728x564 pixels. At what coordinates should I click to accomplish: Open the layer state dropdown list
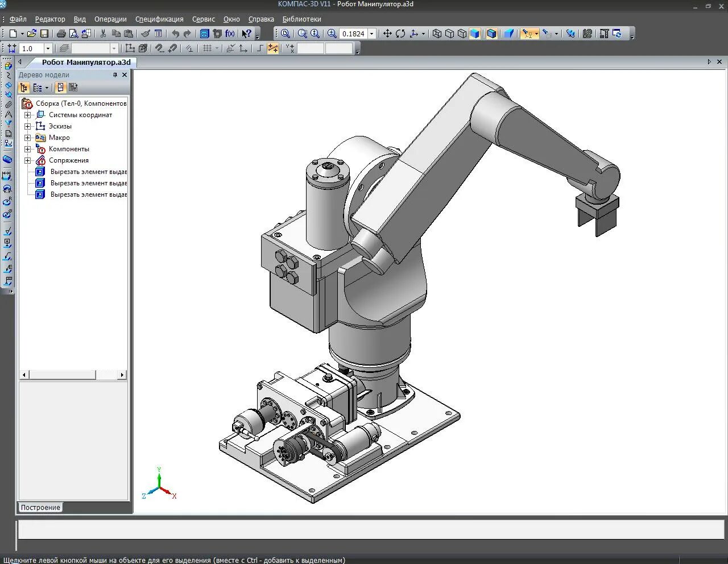point(114,49)
